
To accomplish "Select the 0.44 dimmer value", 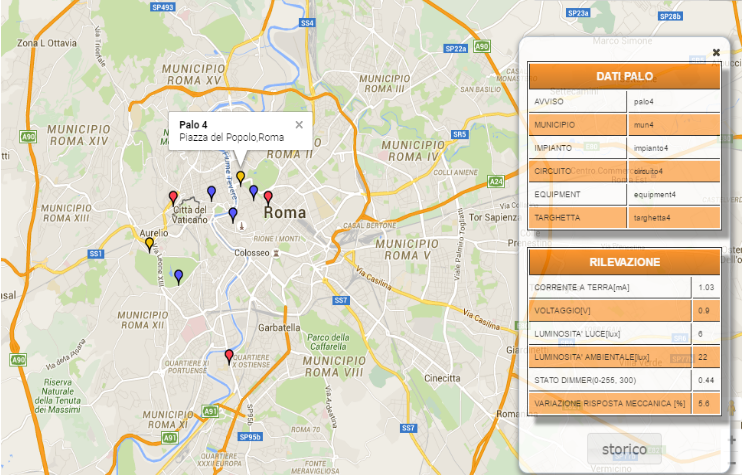I will (706, 380).
